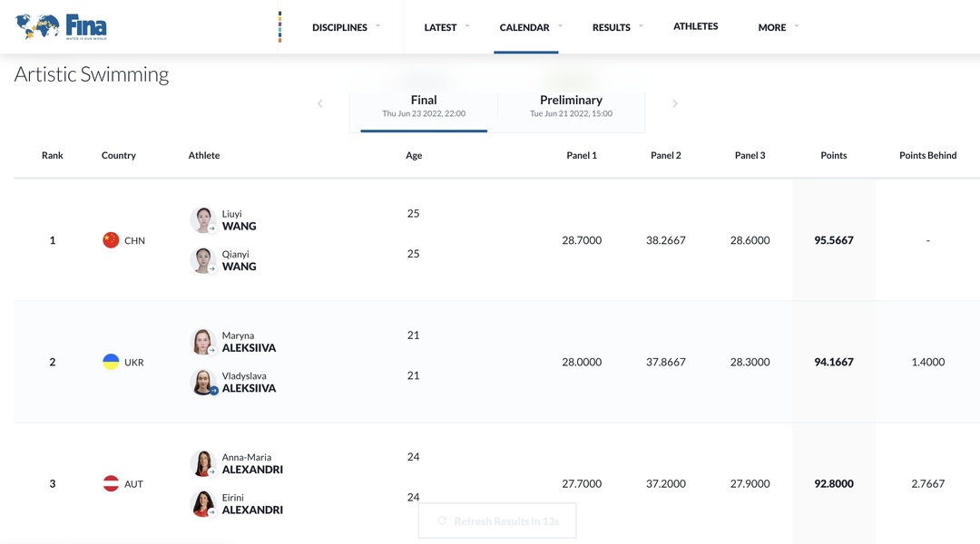Expand the Latest dropdown menu

446,27
